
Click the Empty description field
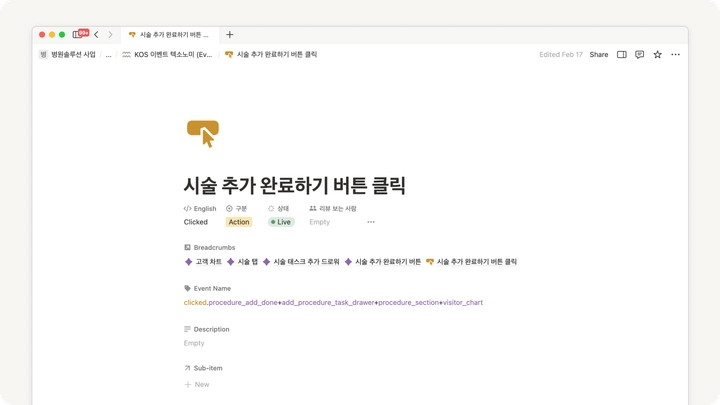click(194, 343)
